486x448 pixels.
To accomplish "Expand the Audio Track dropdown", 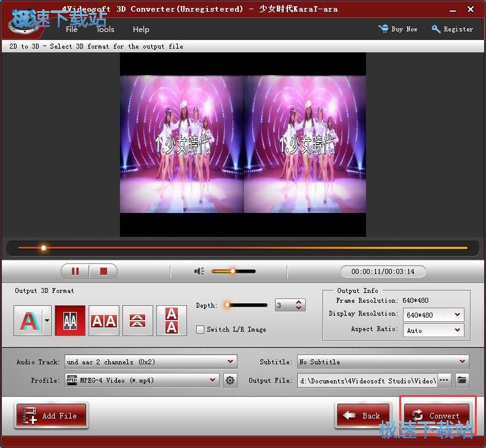I will tap(231, 362).
